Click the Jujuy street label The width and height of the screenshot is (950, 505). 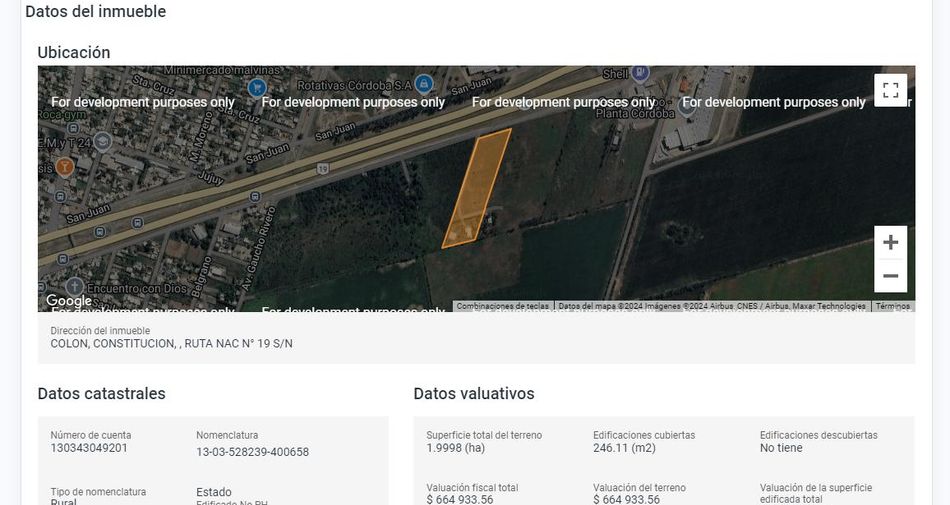point(210,176)
